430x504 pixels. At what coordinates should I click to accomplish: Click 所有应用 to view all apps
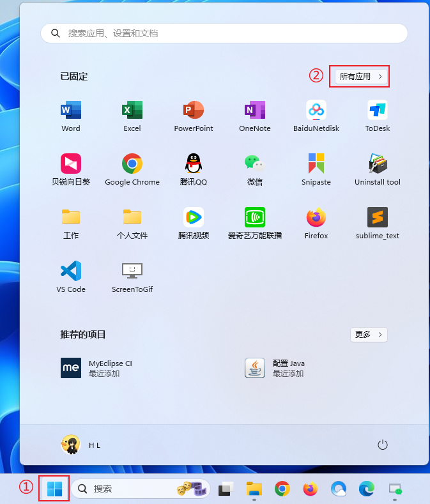(x=361, y=77)
